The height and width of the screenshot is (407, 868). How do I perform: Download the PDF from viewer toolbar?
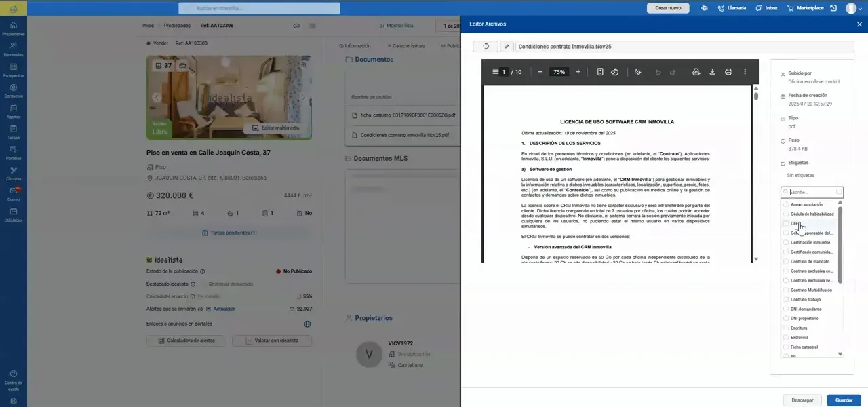tap(712, 72)
